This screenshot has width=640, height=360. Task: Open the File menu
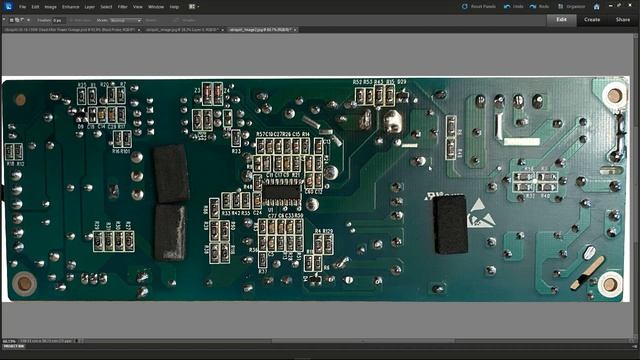[22, 7]
